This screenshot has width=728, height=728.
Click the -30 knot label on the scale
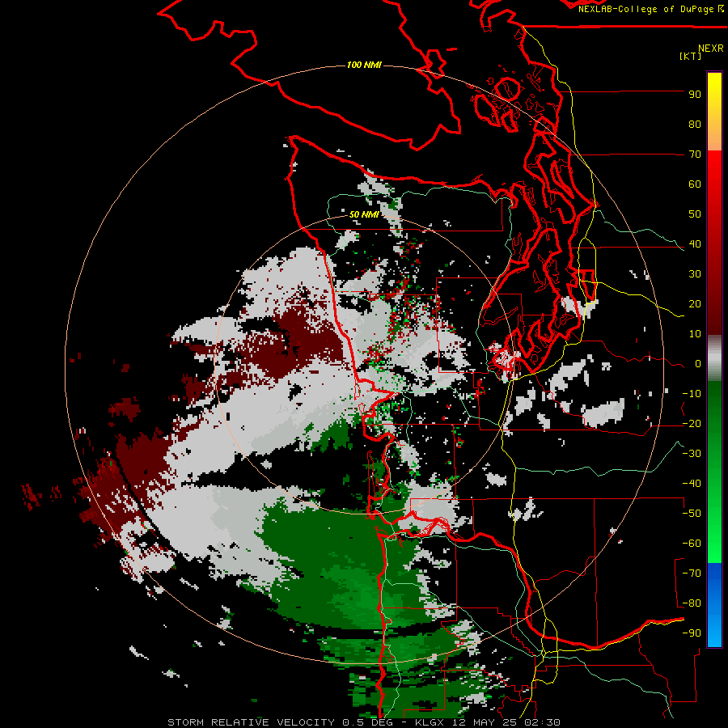[692, 454]
